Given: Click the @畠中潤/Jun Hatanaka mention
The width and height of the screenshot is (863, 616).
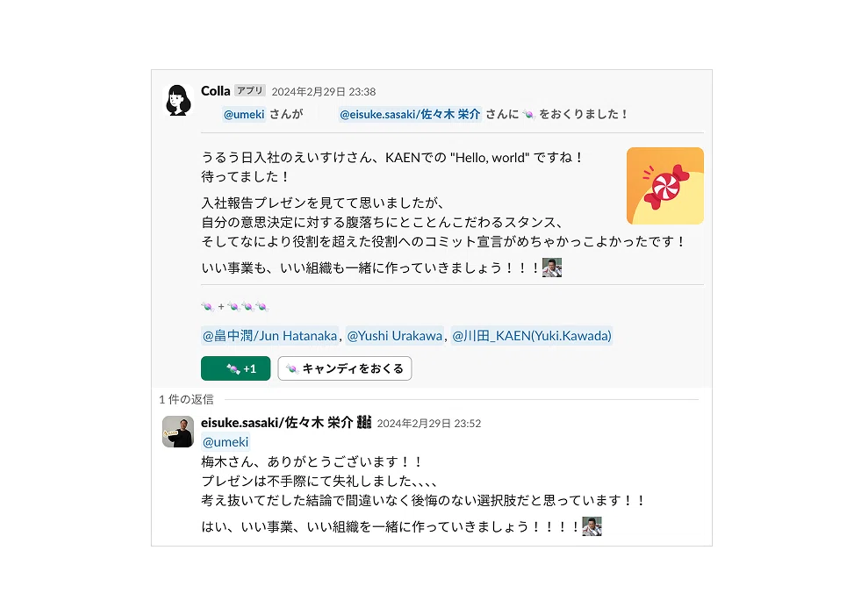Looking at the screenshot, I should coord(270,336).
